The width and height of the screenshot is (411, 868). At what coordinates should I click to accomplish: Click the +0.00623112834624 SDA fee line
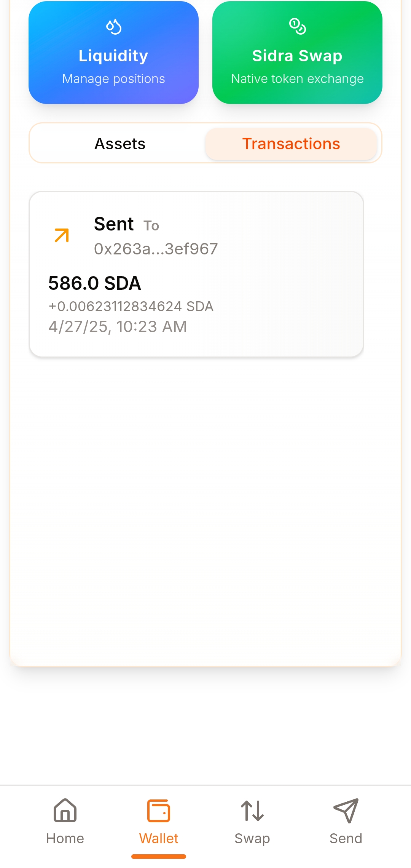tap(131, 307)
